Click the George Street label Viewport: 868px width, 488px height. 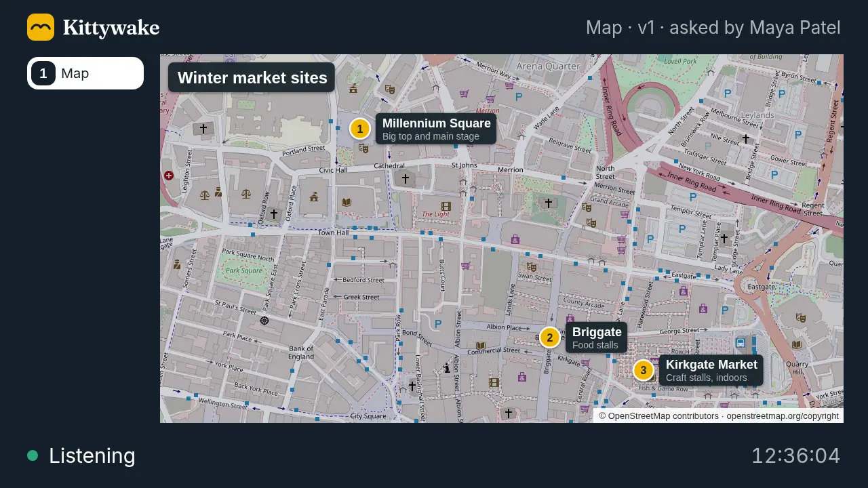[x=679, y=331]
